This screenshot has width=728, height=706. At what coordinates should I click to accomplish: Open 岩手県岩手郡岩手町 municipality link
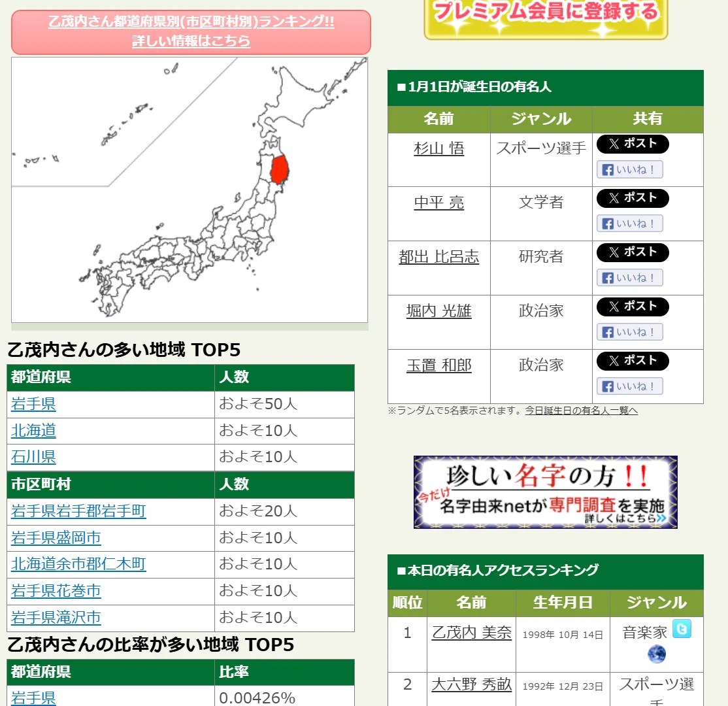click(78, 511)
